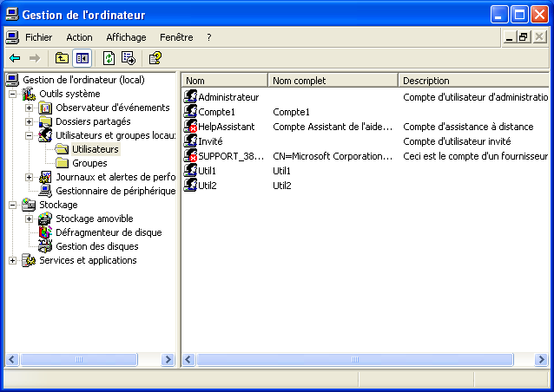
Task: Click the user list horizontal scrollbar thumb
Action: click(355, 360)
